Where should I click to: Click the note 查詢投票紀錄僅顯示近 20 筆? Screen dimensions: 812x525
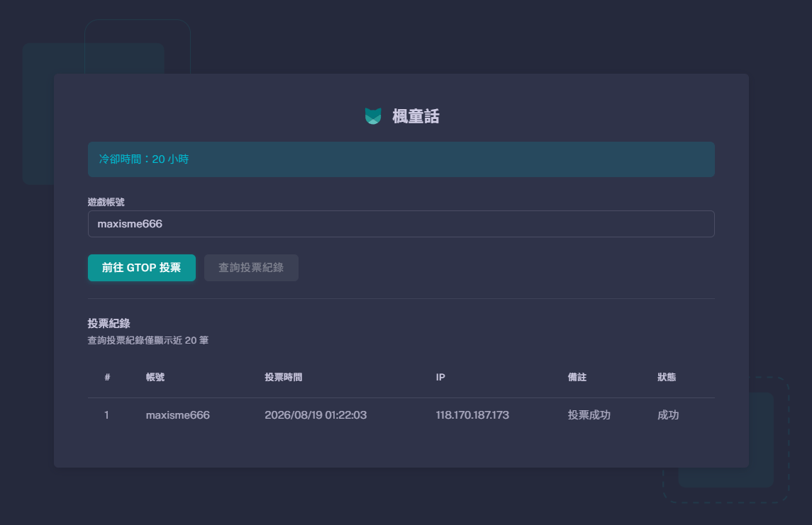(x=148, y=340)
